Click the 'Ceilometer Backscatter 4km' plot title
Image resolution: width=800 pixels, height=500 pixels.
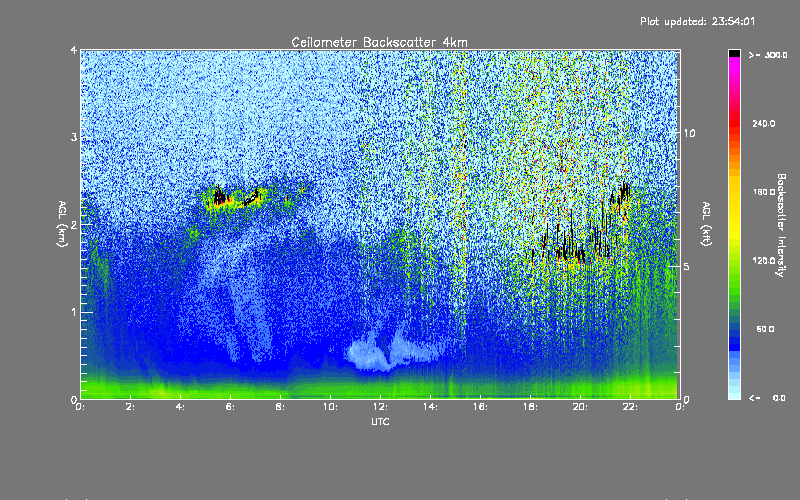pos(379,42)
